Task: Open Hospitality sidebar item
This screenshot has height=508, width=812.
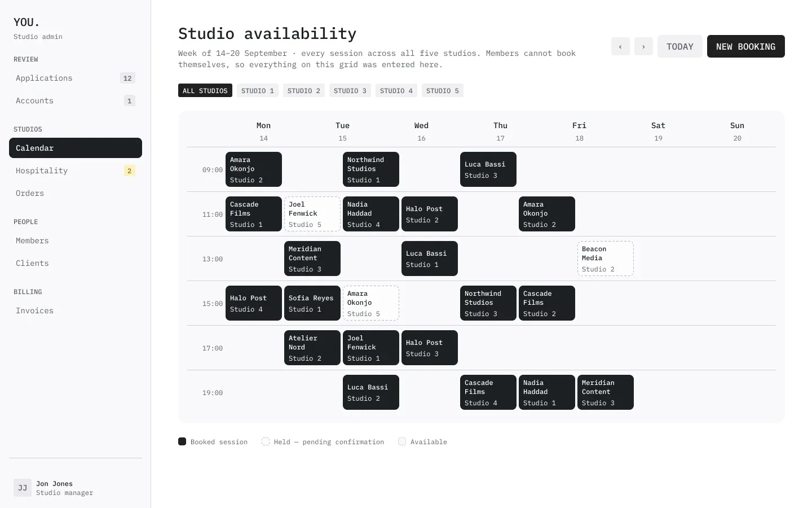Action: tap(76, 170)
